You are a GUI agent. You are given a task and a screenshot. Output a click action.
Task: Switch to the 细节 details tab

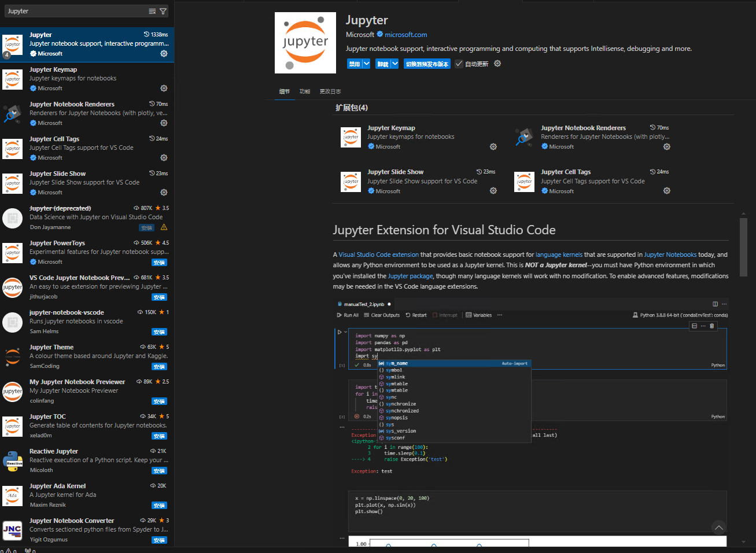click(285, 91)
